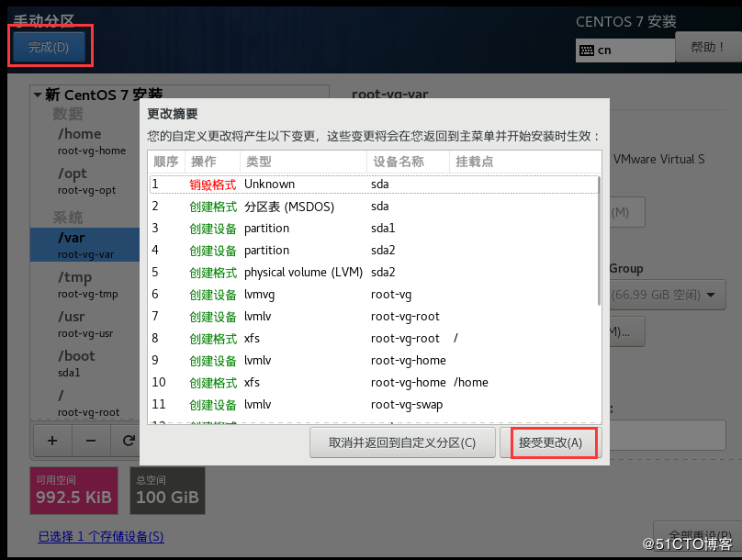Select row 8 xfs root-vg-root /

point(374,338)
